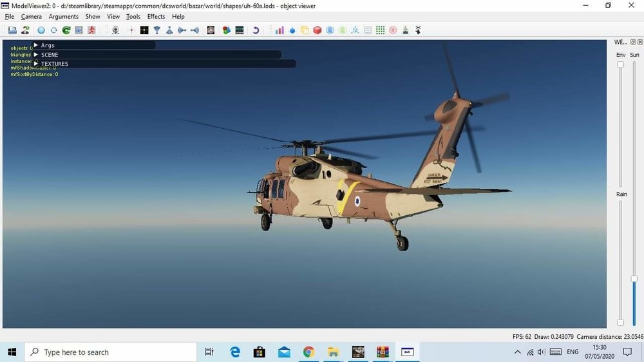Screen dimensions: 644x362
Task: Click the black crosshair square icon
Action: click(x=144, y=30)
